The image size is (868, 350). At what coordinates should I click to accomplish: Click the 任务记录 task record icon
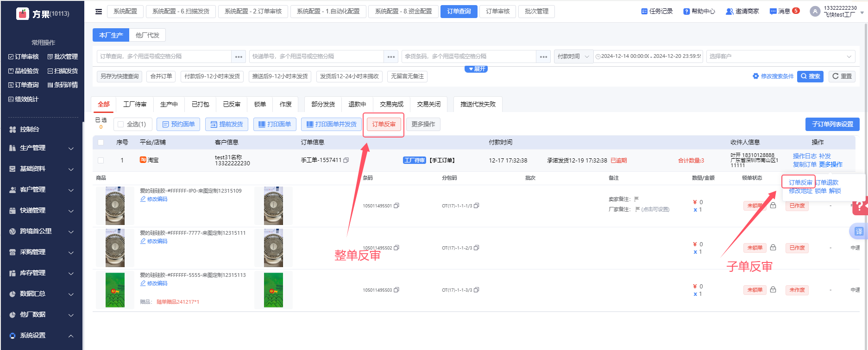[644, 11]
